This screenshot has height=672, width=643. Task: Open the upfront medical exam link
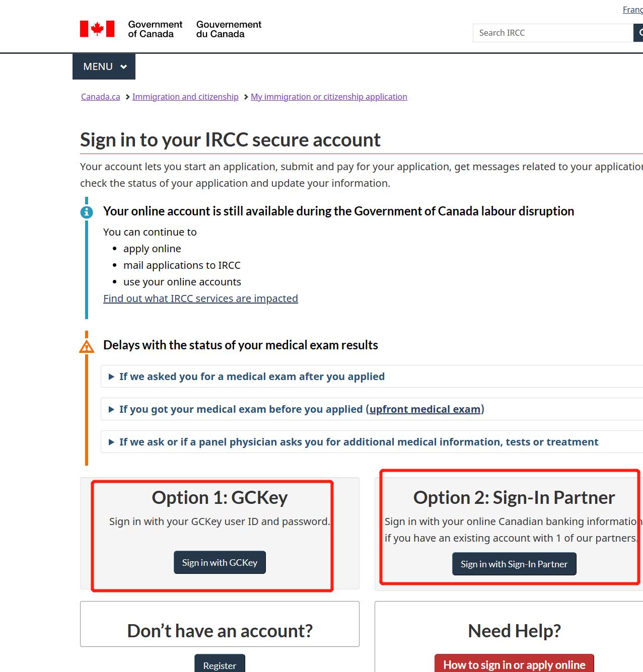click(x=425, y=409)
